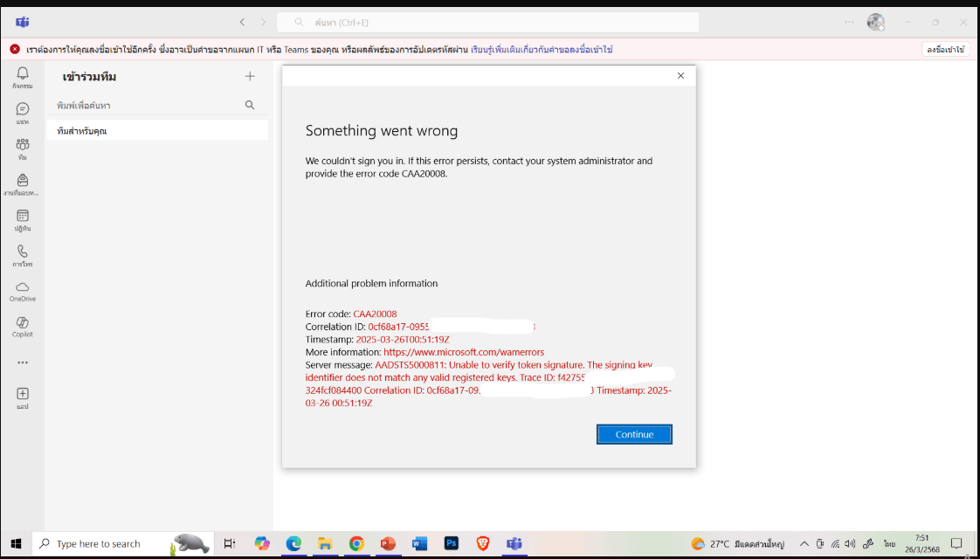Click the magnifier icon in teams filter
Viewport: 980px width, 559px height.
250,105
